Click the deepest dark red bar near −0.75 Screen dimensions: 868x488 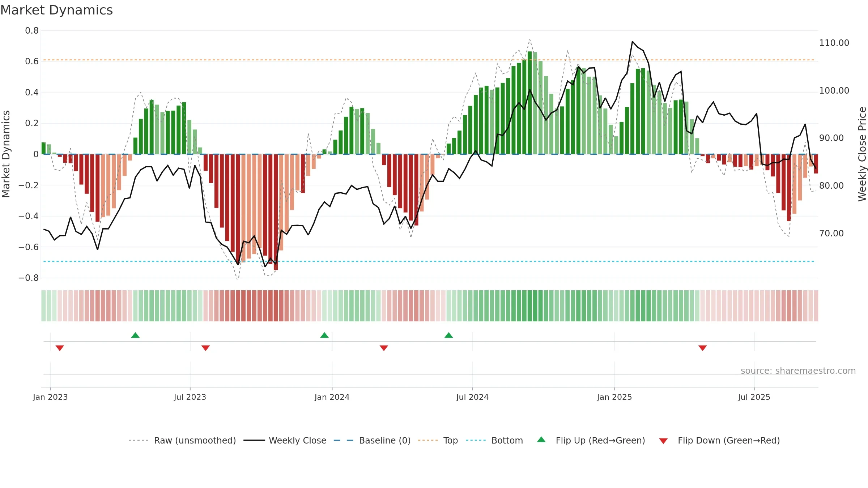click(x=276, y=212)
